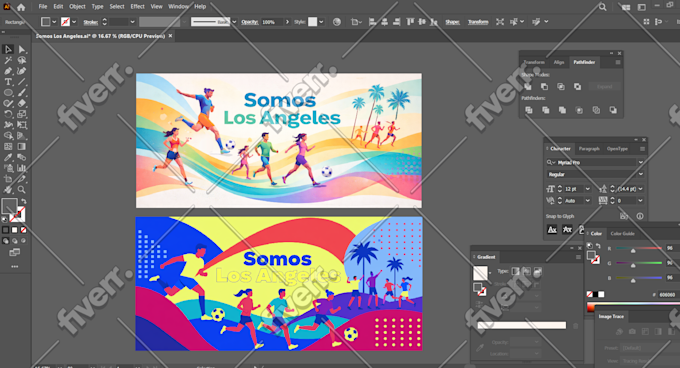Open the Effect menu
This screenshot has width=680, height=368.
[x=137, y=7]
